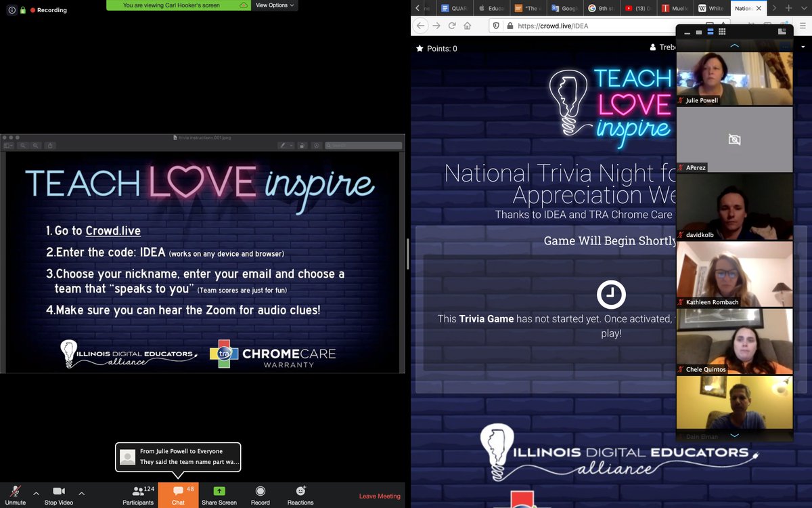Screen dimensions: 812x508
Task: Minimize the Zoom video panel thumbnail view
Action: (687, 33)
